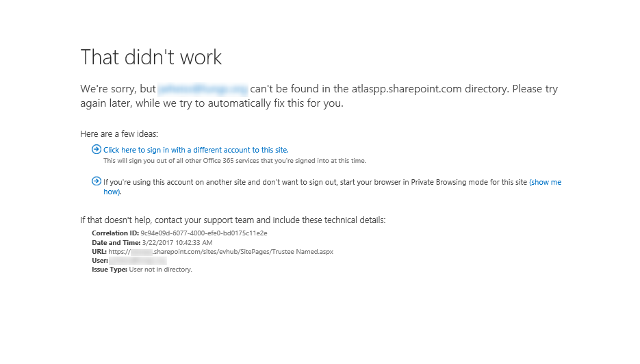Viewport: 640px width, 364px height.
Task: Open 'Click here to sign in with a different account' link
Action: point(196,150)
